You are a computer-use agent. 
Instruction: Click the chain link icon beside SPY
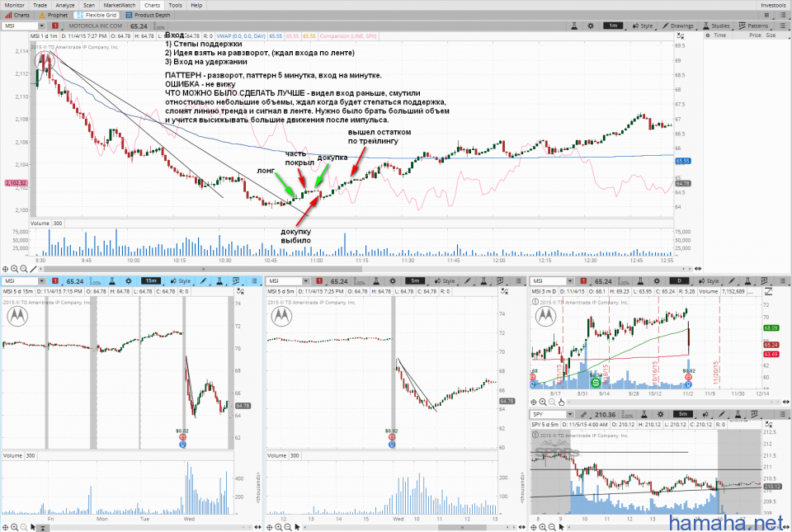(x=583, y=414)
